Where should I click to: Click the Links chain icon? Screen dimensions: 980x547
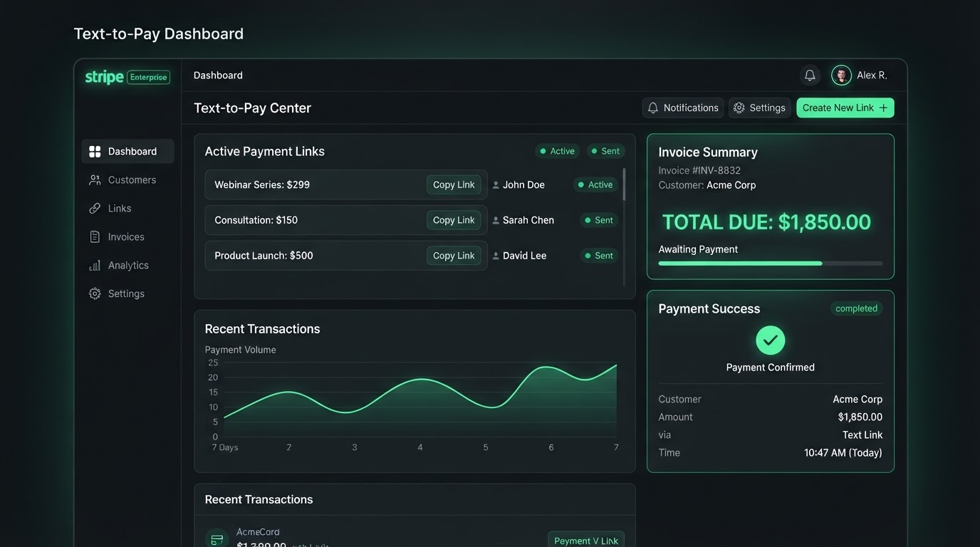coord(95,208)
